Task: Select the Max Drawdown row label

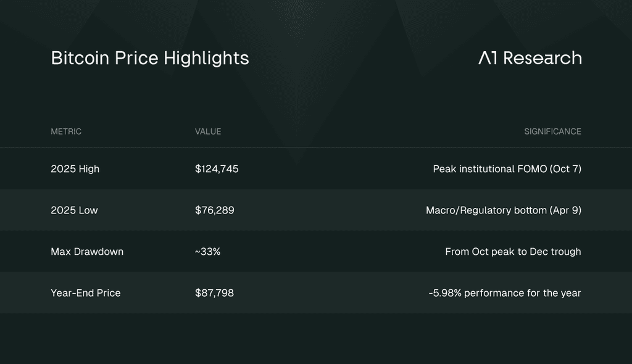Action: [x=87, y=252]
